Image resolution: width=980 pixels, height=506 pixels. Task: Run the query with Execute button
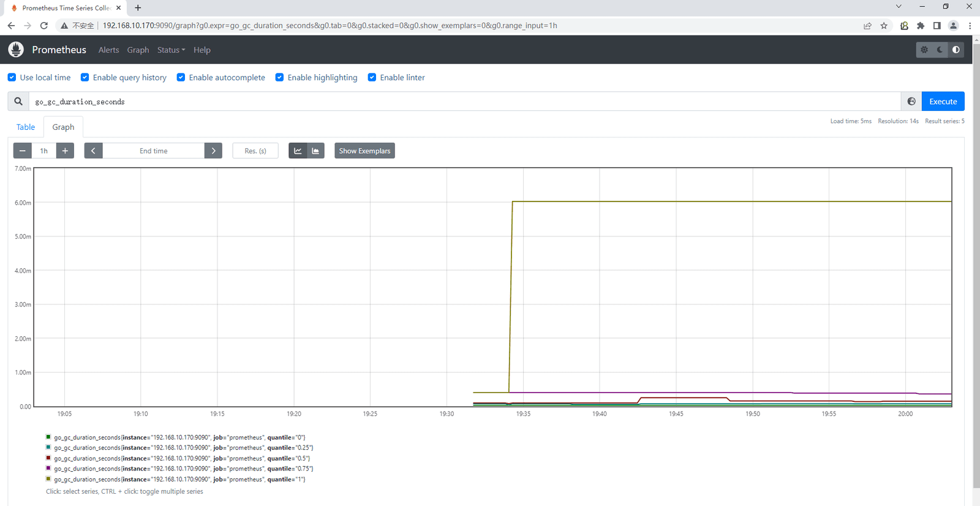coord(943,102)
